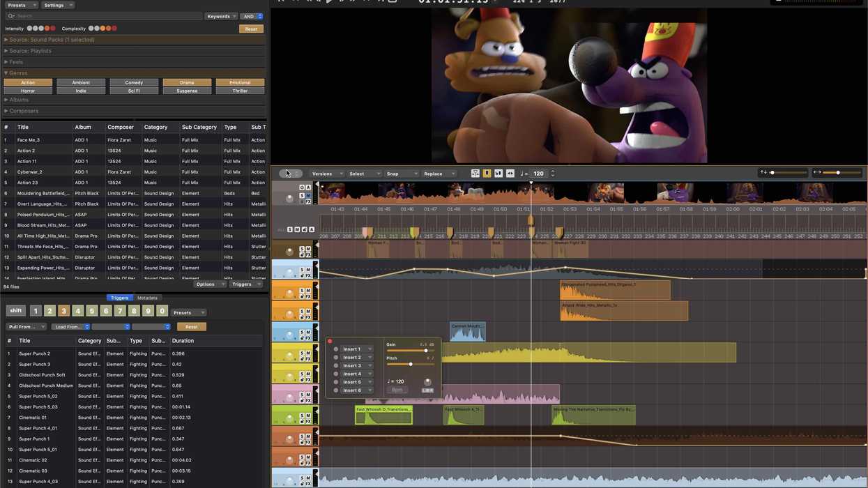This screenshot has height=488, width=868.
Task: Click the lock icon on the pink track
Action: click(302, 400)
